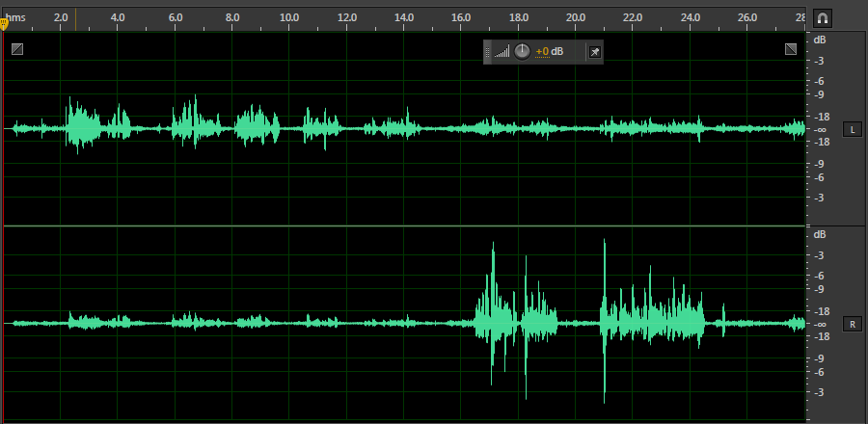Click the HUD amplitude adjust knob
This screenshot has width=868, height=424.
coord(522,52)
